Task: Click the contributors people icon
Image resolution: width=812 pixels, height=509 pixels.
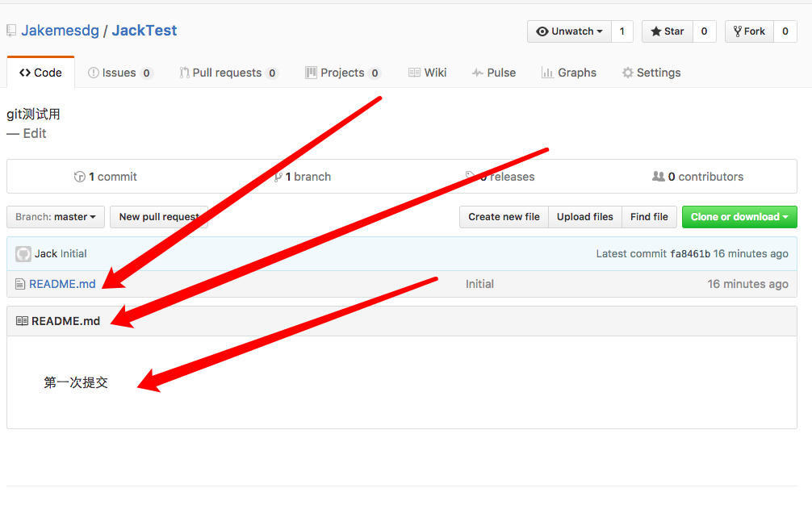Action: click(x=658, y=177)
